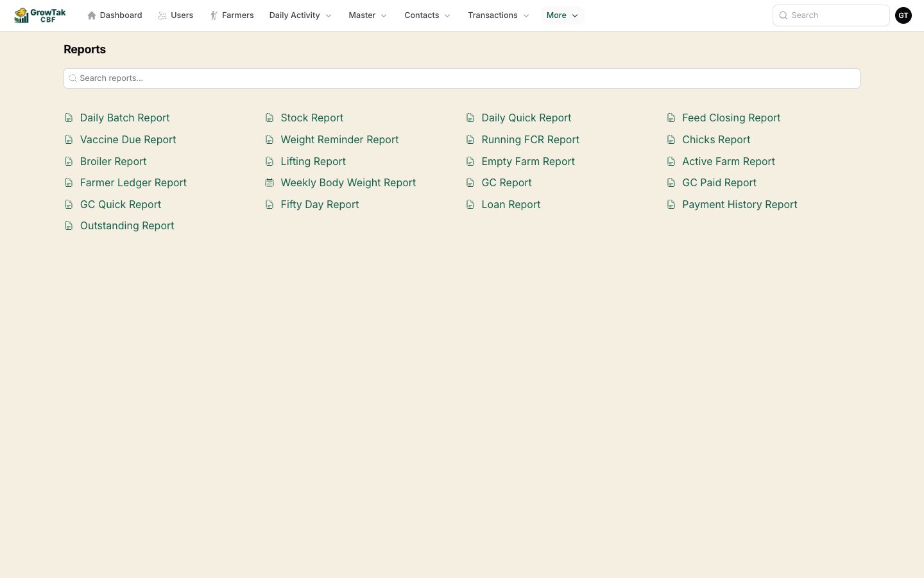Open GC Quick Report link

121,205
